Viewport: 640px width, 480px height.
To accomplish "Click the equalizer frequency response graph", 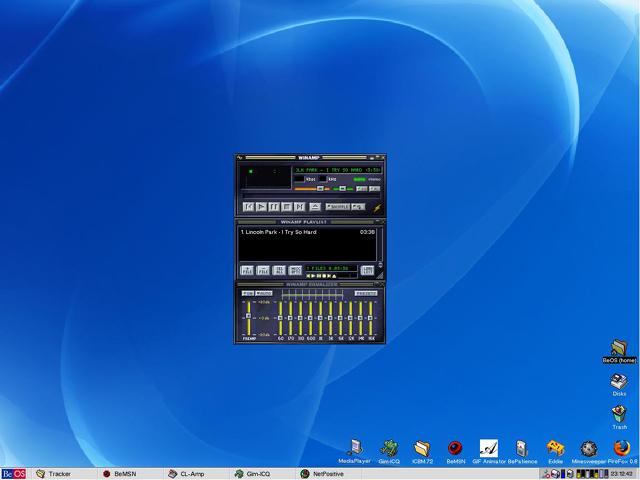I will [x=312, y=295].
